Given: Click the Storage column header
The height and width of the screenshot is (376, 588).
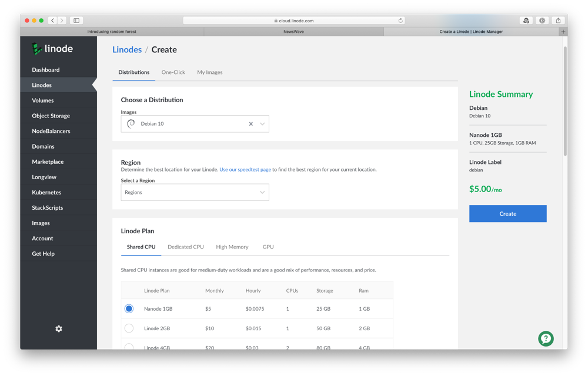Looking at the screenshot, I should coord(325,291).
